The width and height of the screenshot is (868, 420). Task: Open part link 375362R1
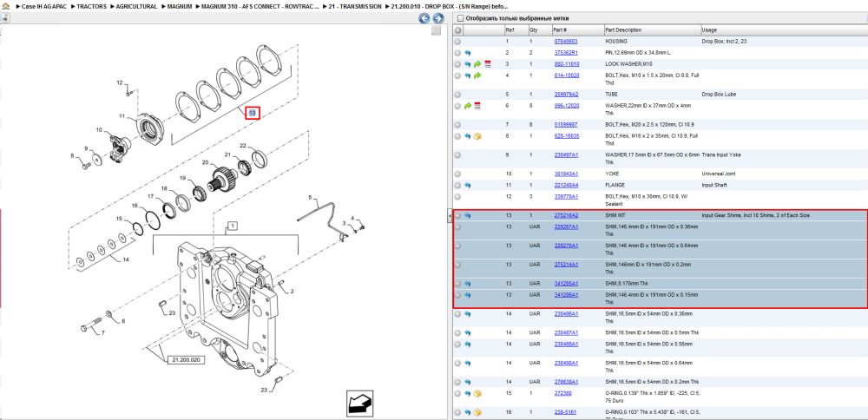566,53
